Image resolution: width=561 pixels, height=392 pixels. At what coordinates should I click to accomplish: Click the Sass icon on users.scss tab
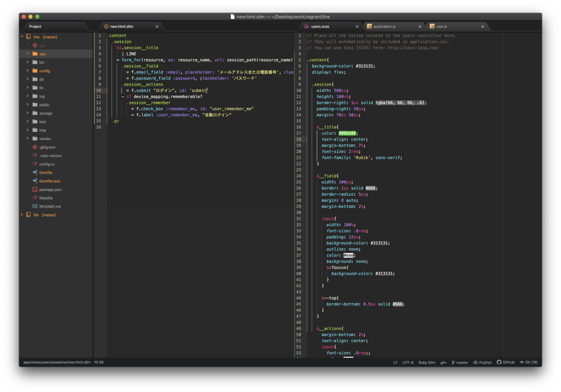(307, 27)
